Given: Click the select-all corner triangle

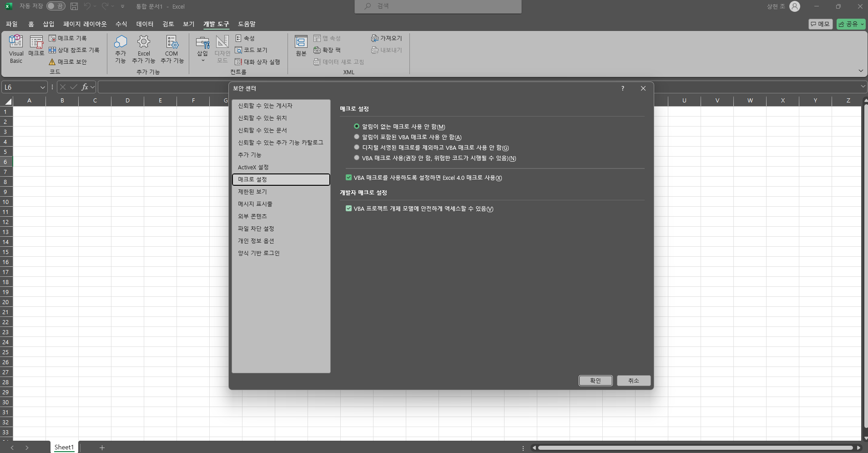Looking at the screenshot, I should [8, 101].
